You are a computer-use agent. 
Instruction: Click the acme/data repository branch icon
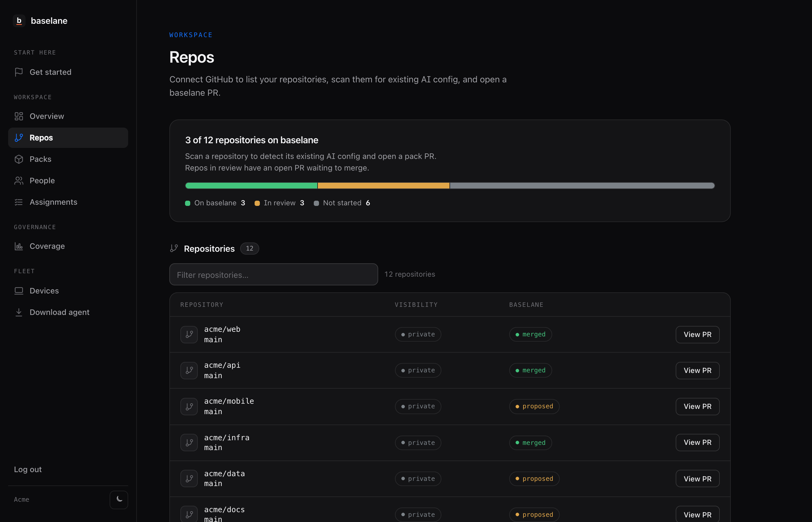[x=189, y=478]
